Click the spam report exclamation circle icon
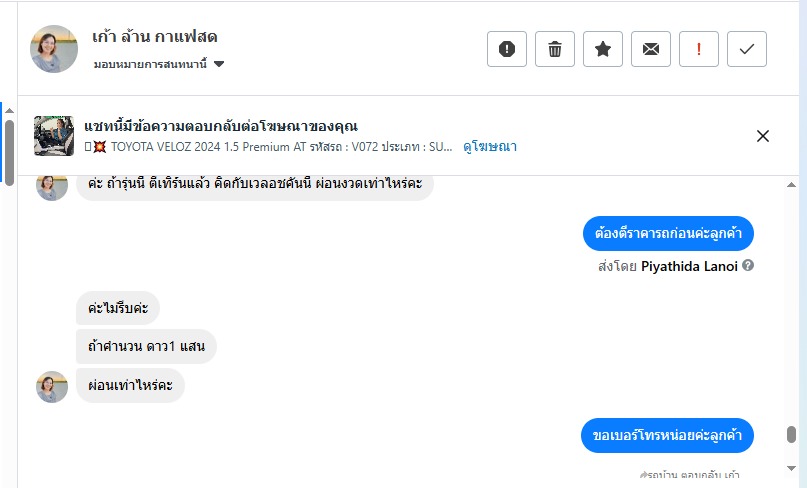 (507, 49)
